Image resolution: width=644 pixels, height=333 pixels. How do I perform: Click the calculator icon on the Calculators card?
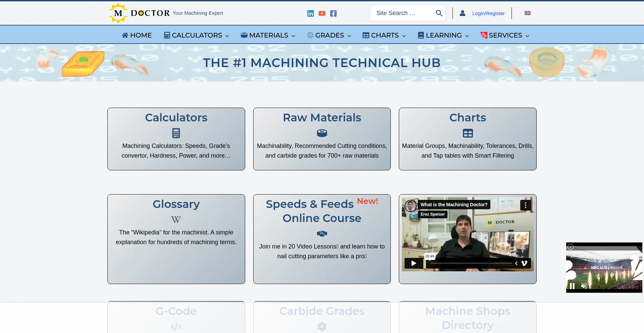click(x=176, y=133)
